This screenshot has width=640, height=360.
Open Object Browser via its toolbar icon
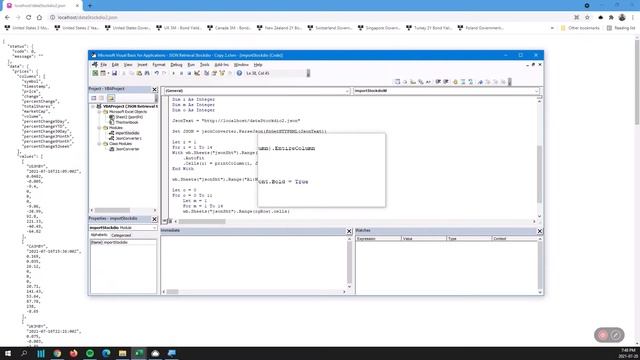(x=222, y=73)
